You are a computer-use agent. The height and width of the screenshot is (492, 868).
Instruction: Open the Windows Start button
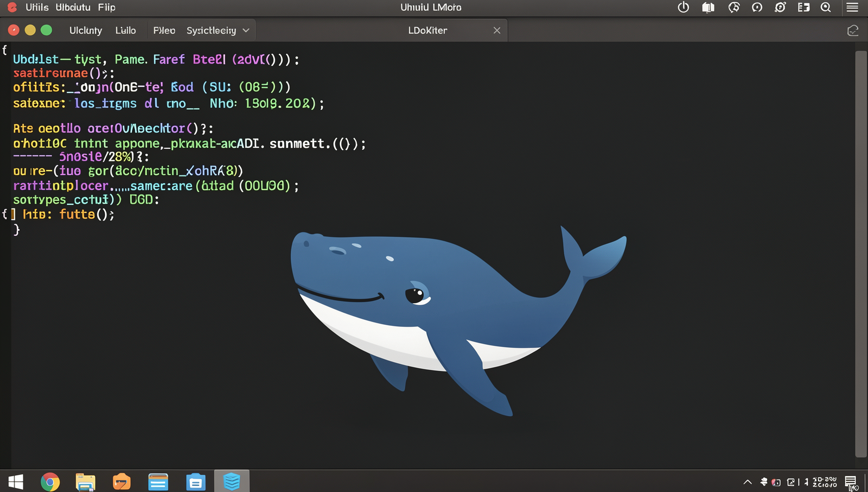tap(16, 482)
